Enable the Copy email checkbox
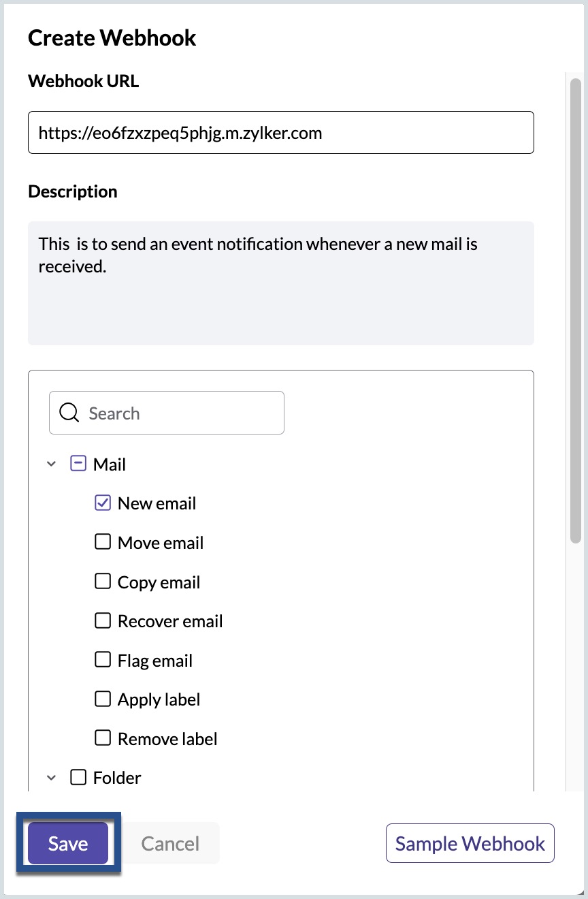Screen dimensions: 588x899 103,582
